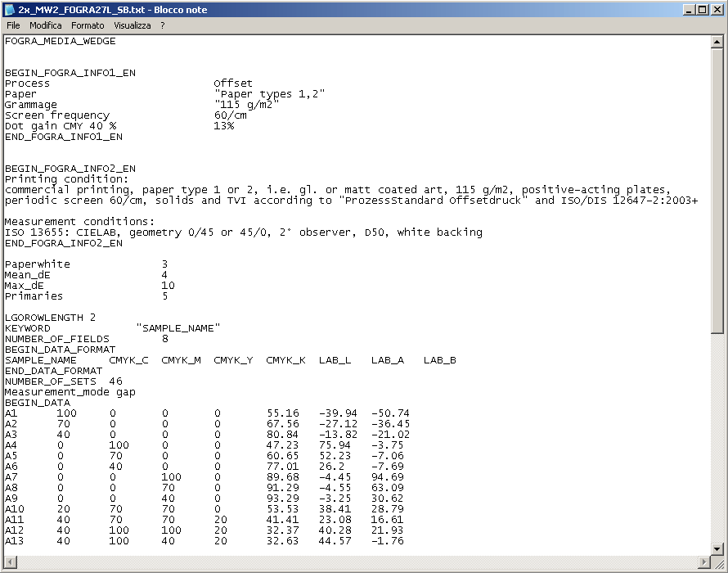The height and width of the screenshot is (573, 728).
Task: Click the Max_dE value 10
Action: pyautogui.click(x=168, y=286)
